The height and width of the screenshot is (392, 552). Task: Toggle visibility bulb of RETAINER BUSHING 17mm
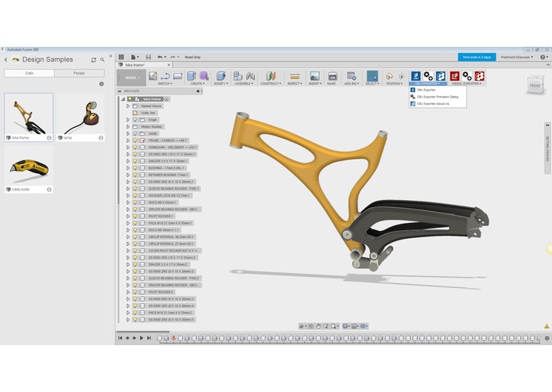point(135,175)
